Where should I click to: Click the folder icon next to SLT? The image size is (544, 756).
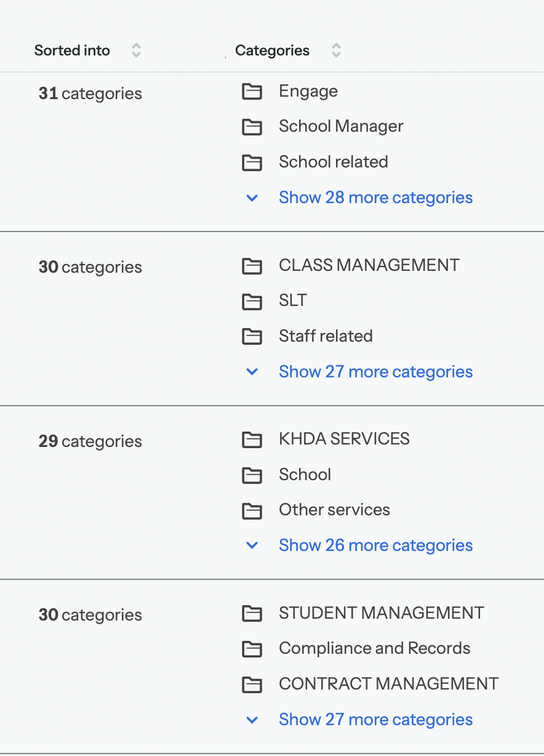coord(252,301)
